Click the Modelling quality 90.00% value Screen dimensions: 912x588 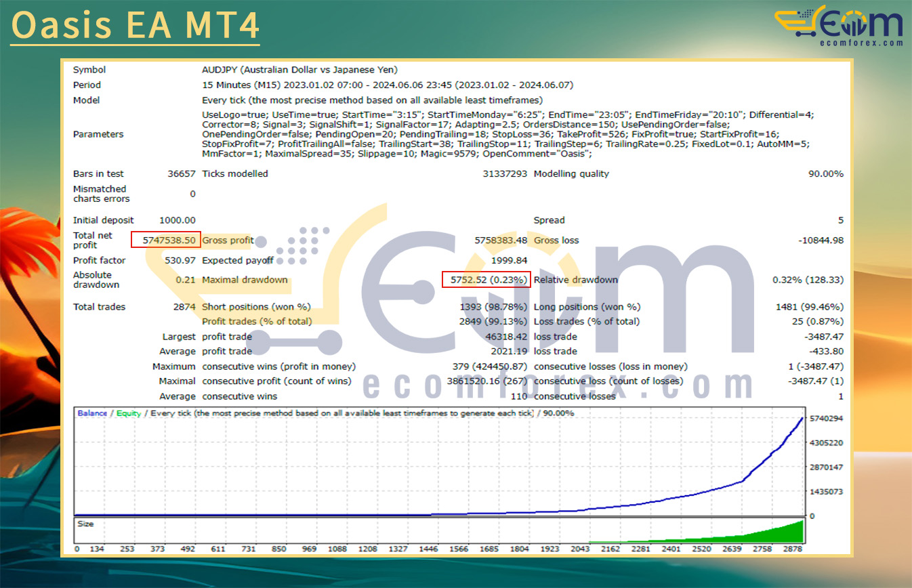pos(825,174)
